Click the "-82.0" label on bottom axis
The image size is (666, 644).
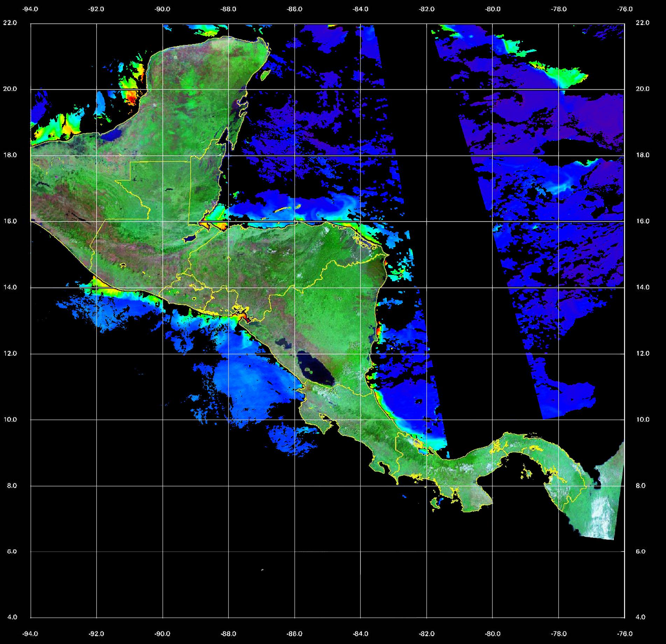(x=427, y=633)
